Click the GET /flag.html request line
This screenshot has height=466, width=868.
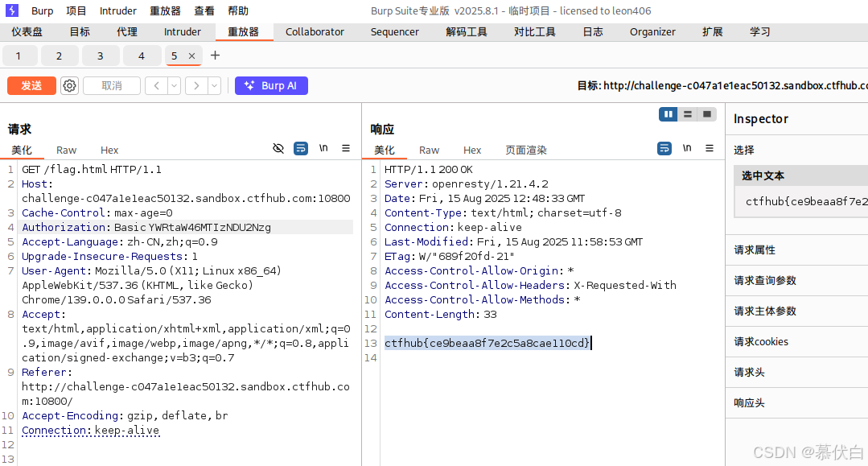(92, 170)
